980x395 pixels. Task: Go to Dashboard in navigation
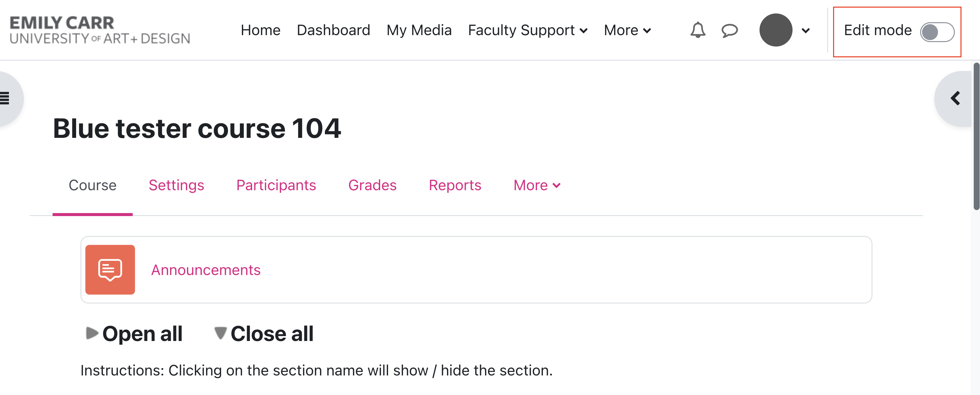[x=333, y=30]
